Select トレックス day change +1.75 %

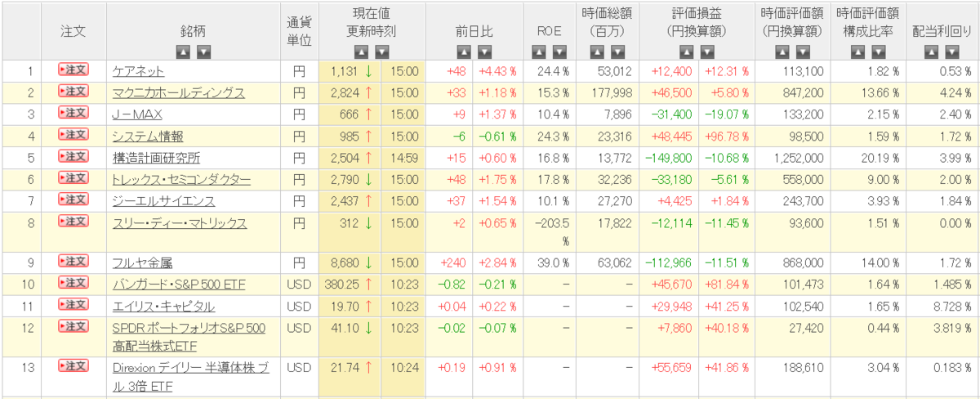click(498, 181)
